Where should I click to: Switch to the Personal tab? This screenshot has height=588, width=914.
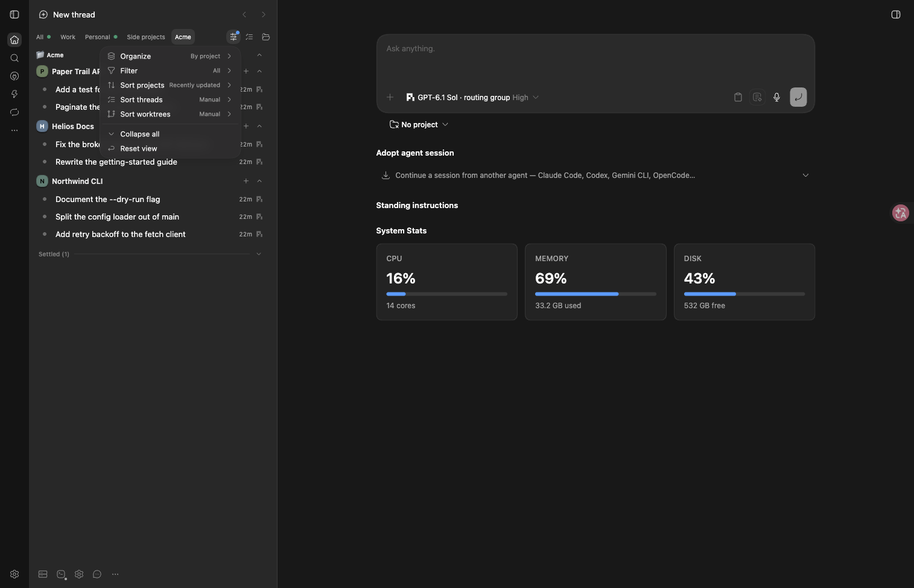click(101, 37)
